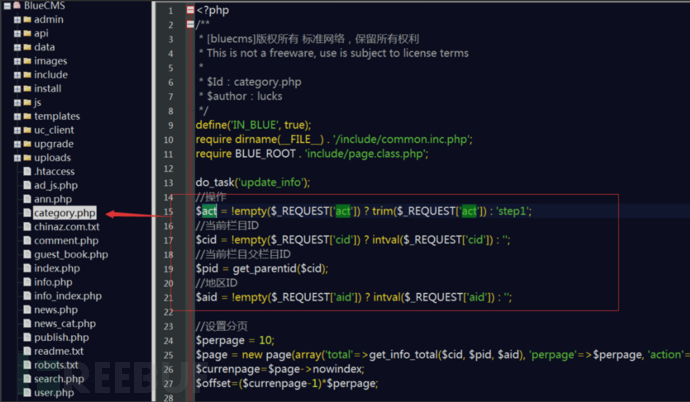Click the uc_client folder icon
The width and height of the screenshot is (690, 402).
click(26, 130)
